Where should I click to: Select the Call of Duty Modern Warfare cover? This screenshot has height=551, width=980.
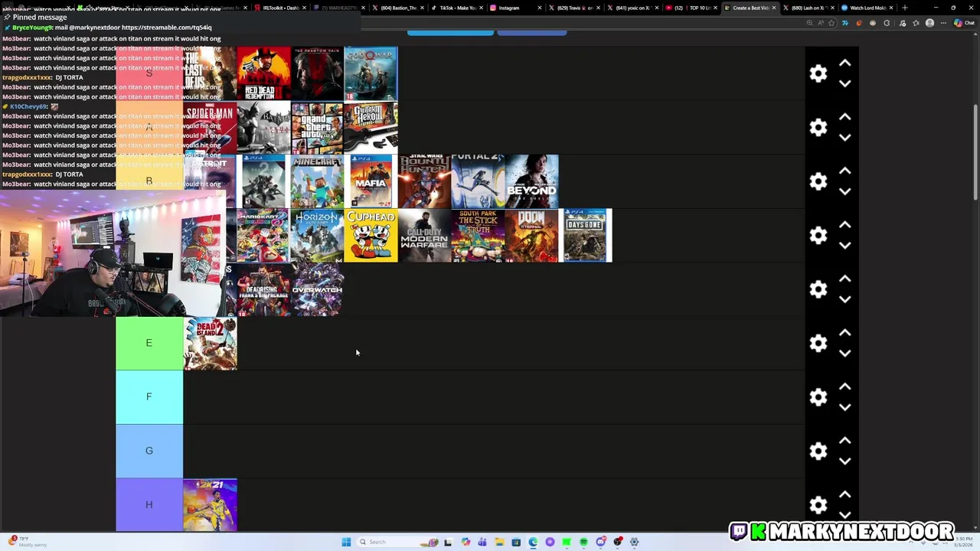[x=425, y=235]
